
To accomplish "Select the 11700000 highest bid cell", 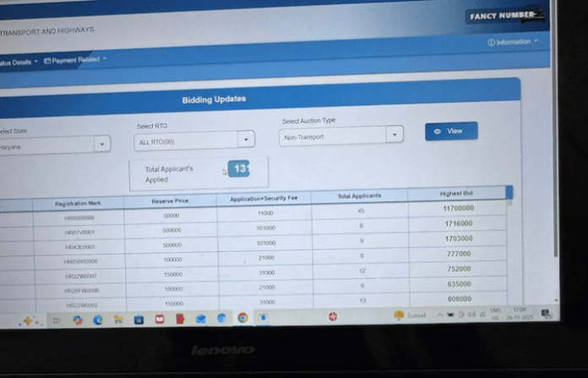I will pos(459,208).
